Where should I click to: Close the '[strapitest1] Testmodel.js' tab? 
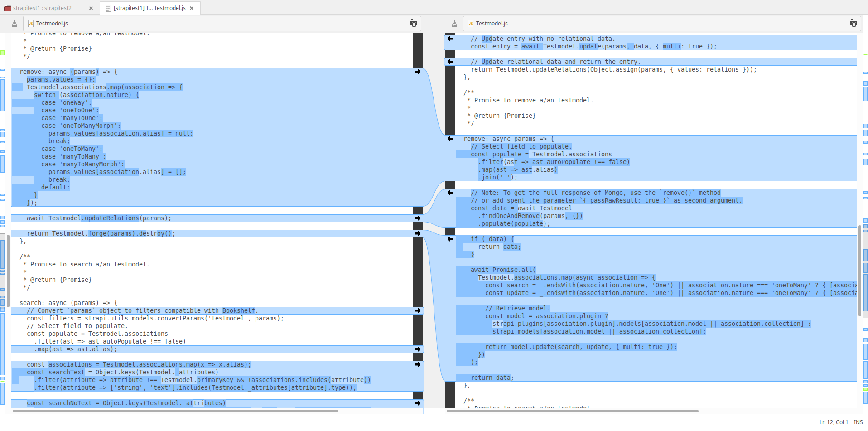click(x=192, y=8)
